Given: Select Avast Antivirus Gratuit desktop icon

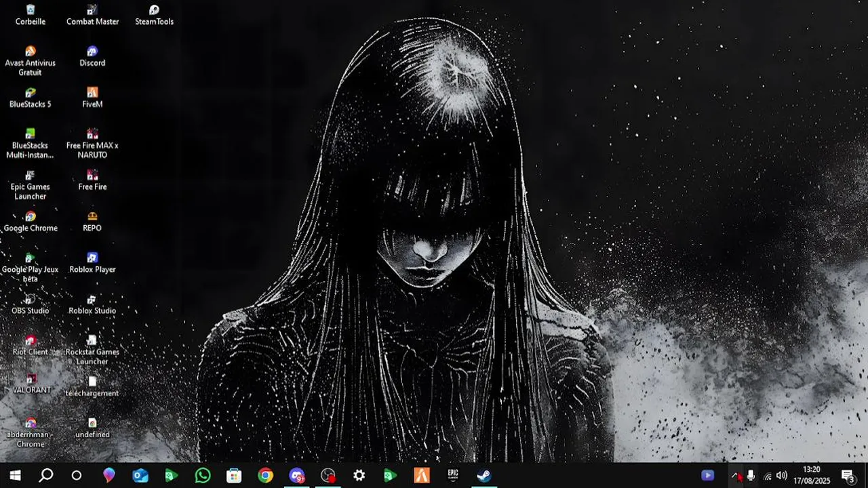Looking at the screenshot, I should coord(31,61).
